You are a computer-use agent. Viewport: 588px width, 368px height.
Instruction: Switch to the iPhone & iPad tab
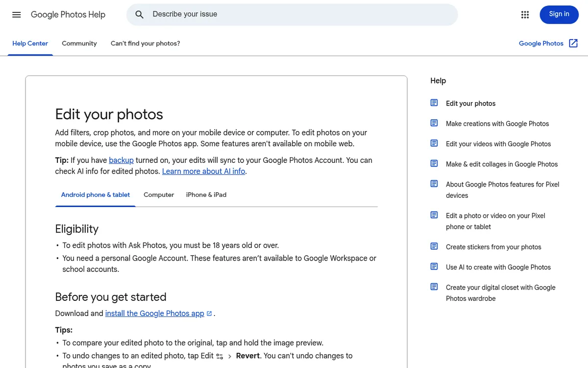pyautogui.click(x=206, y=195)
